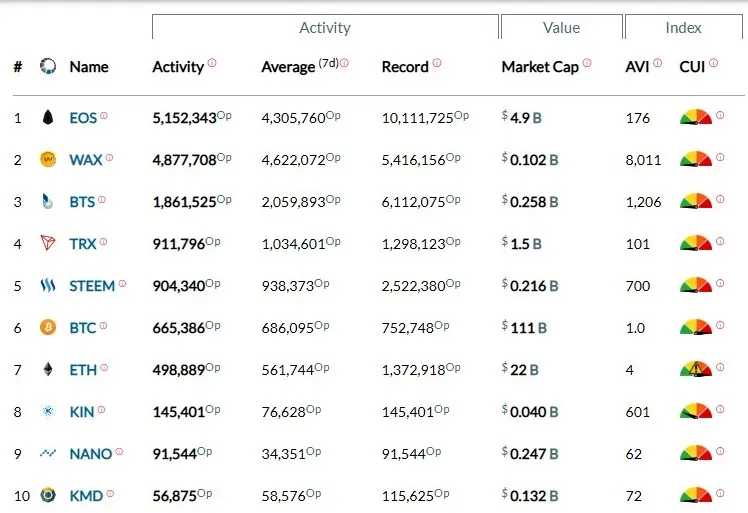
Task: Click the TRX coin logo icon
Action: (48, 243)
